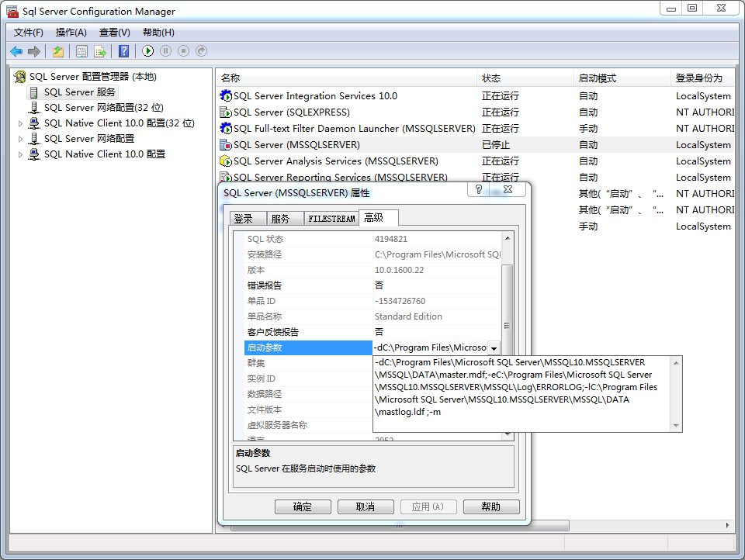
Task: Click the 状态 column header
Action: pyautogui.click(x=525, y=78)
